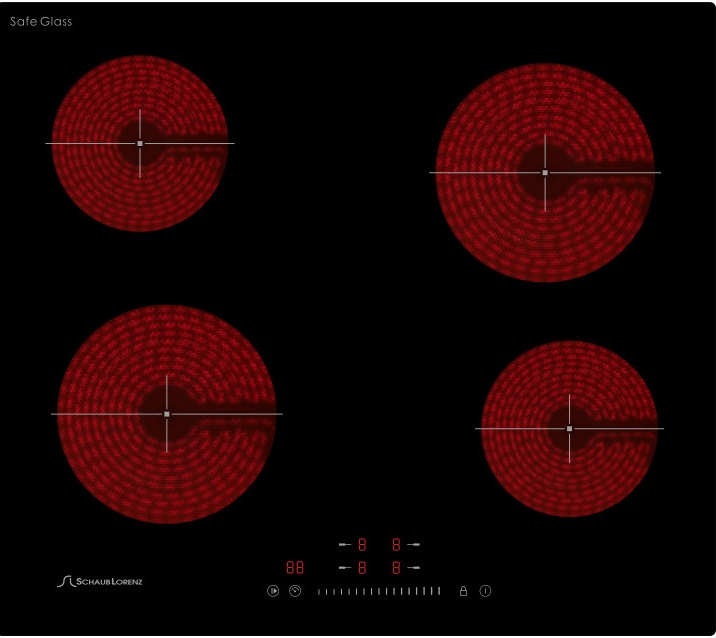
Task: Tap the power on/off icon
Action: [x=485, y=591]
